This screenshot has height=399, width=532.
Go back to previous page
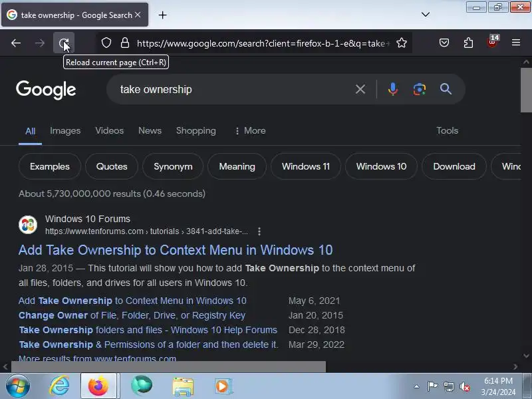tap(16, 43)
